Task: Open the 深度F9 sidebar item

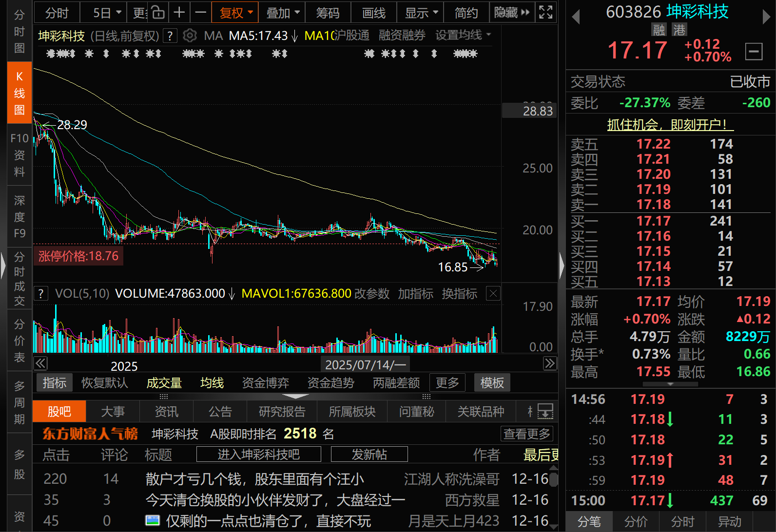Action: click(19, 217)
